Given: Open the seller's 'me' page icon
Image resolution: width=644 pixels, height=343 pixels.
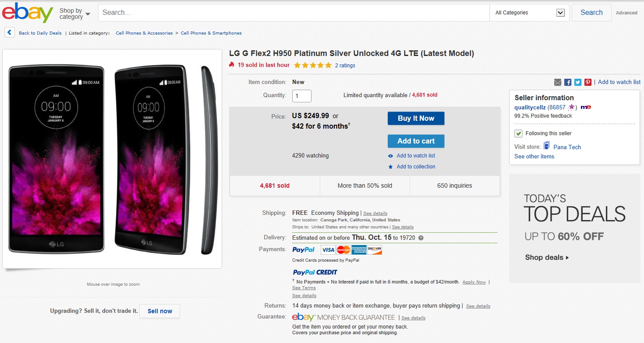Looking at the screenshot, I should click(x=586, y=107).
